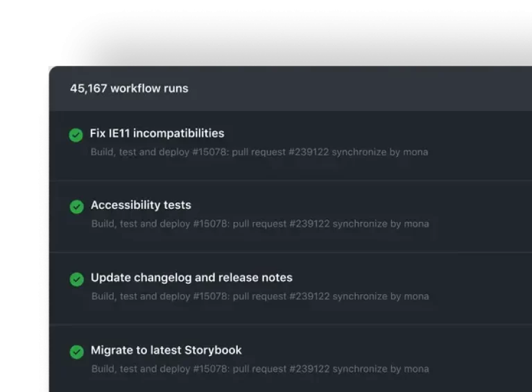Click author mona under Fix IE11 incompatibilities
This screenshot has width=532, height=392.
(x=415, y=152)
